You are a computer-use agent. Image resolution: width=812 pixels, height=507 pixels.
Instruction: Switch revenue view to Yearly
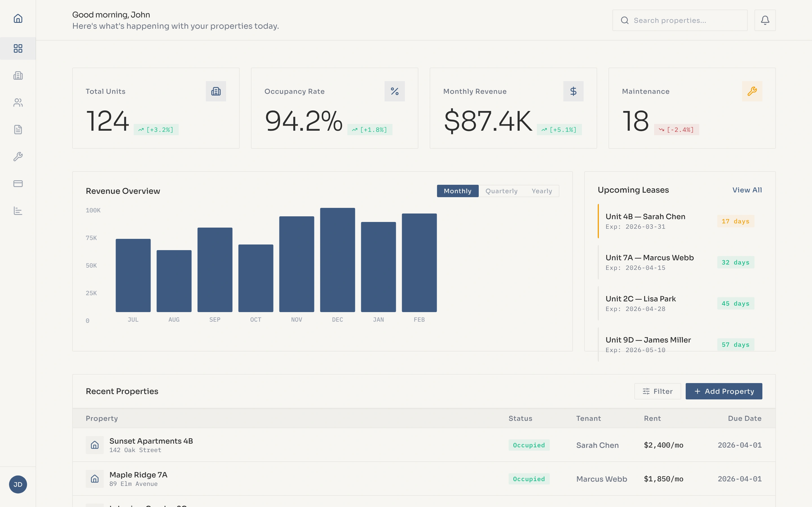tap(542, 191)
